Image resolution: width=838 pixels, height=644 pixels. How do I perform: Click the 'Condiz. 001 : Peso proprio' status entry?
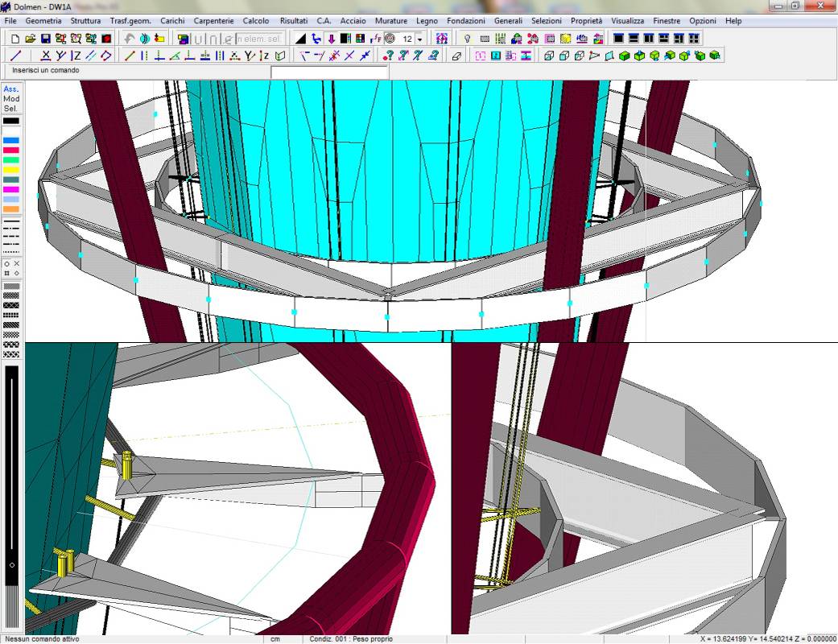click(351, 639)
